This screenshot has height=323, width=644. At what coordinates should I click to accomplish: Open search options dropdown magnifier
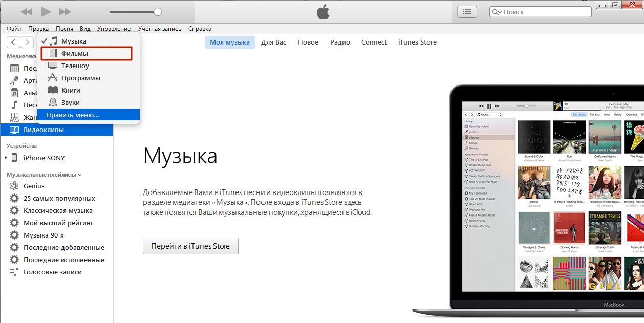pyautogui.click(x=497, y=12)
